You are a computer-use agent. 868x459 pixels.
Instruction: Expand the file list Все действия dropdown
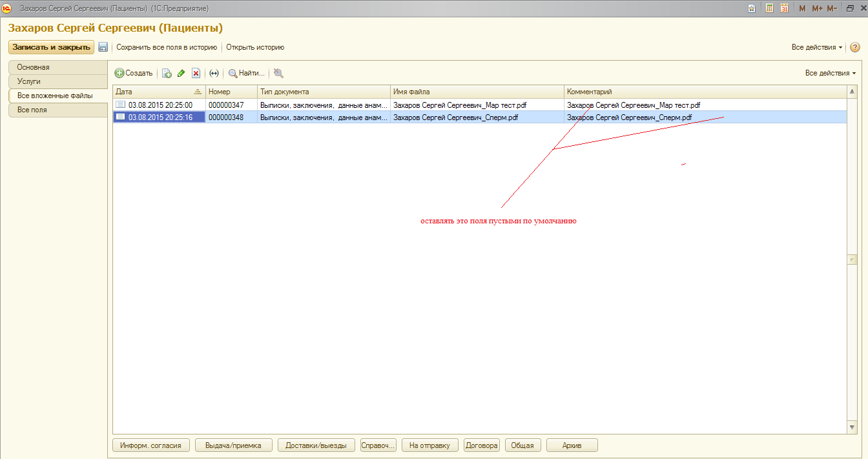[831, 74]
